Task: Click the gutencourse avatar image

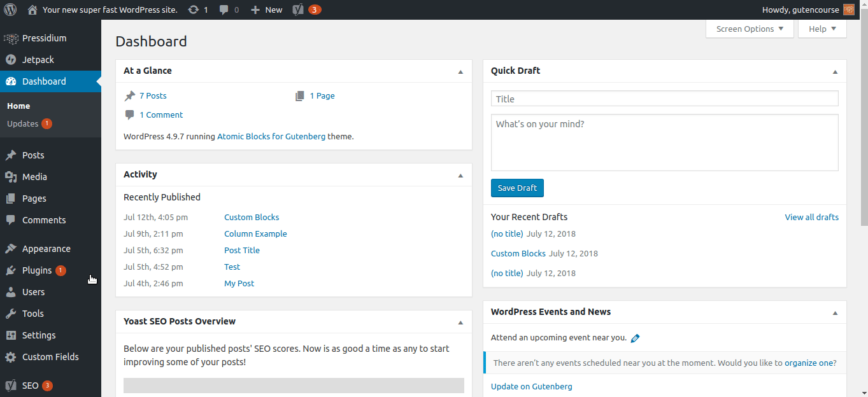Action: pos(849,10)
